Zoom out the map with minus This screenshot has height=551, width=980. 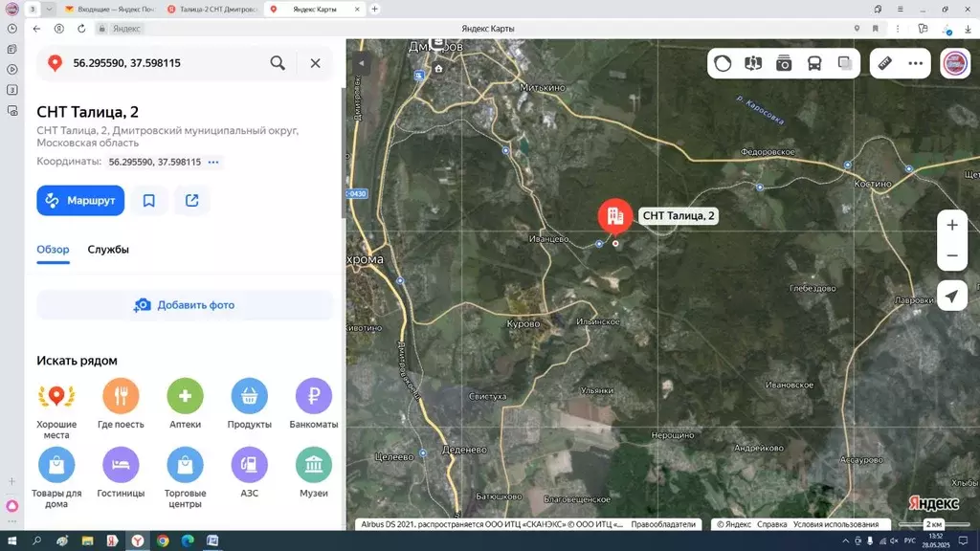click(x=952, y=255)
